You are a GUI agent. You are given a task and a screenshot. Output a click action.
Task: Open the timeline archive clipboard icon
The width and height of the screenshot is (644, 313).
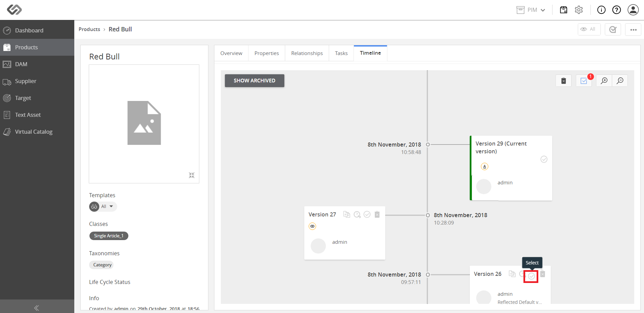[x=564, y=81]
